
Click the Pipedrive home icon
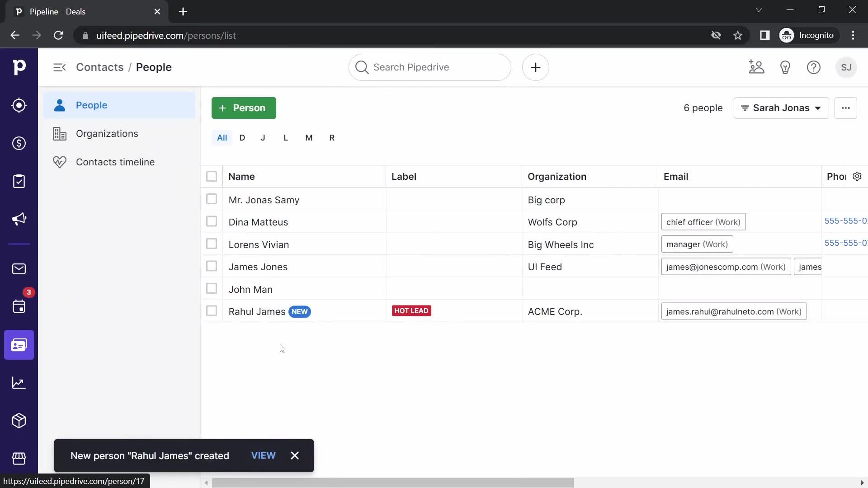[x=19, y=67]
